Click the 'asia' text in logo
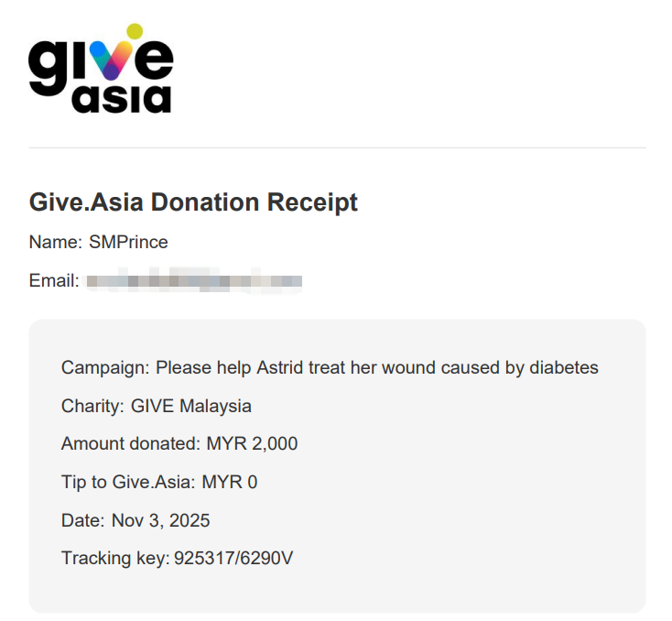672x621 pixels. click(122, 99)
